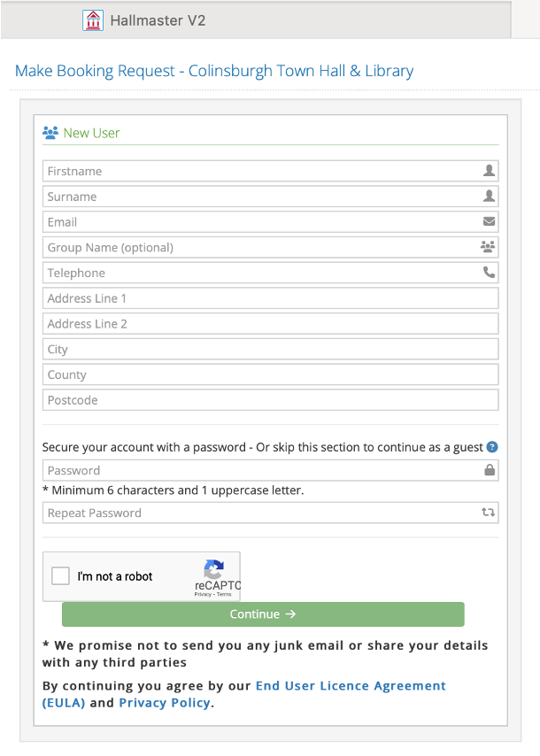The width and height of the screenshot is (540, 756).
Task: Click the person icon in Firstname field
Action: 489,171
